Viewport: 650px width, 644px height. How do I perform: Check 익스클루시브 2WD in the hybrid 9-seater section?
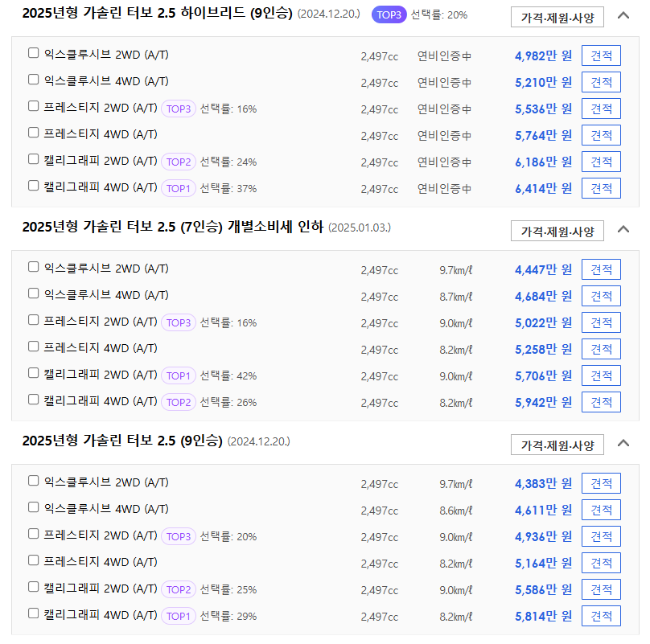point(33,53)
